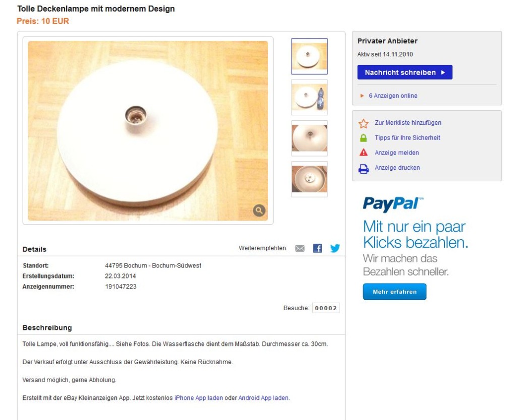
Task: Select the fourth thumbnail showing lamp underside
Action: coord(309,179)
